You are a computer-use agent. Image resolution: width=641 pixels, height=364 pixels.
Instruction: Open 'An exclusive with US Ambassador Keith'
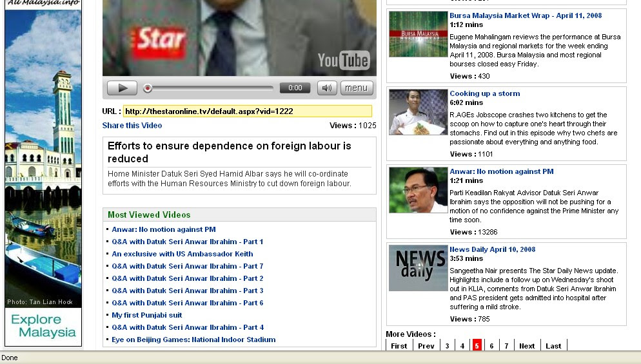[x=182, y=254]
